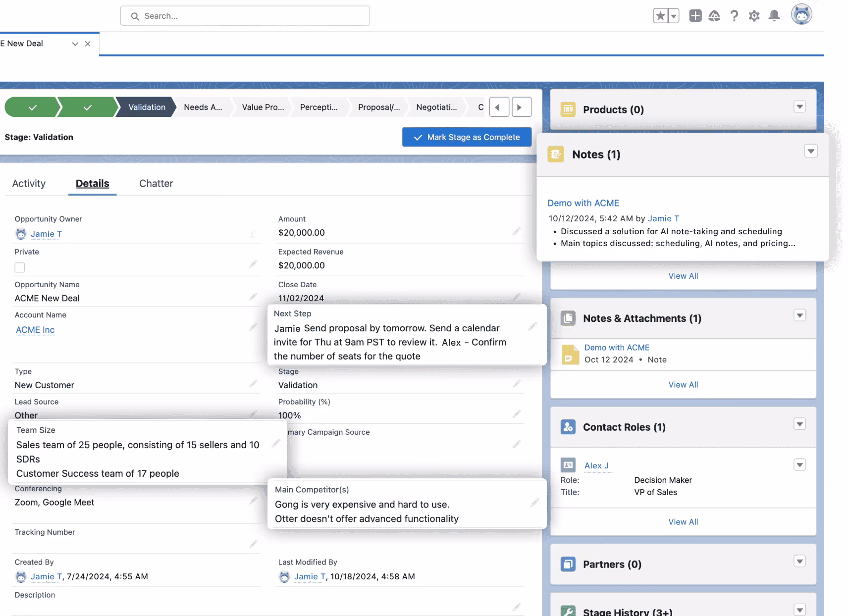This screenshot has height=616, width=848.
Task: Click in the Search input field
Action: pyautogui.click(x=245, y=16)
